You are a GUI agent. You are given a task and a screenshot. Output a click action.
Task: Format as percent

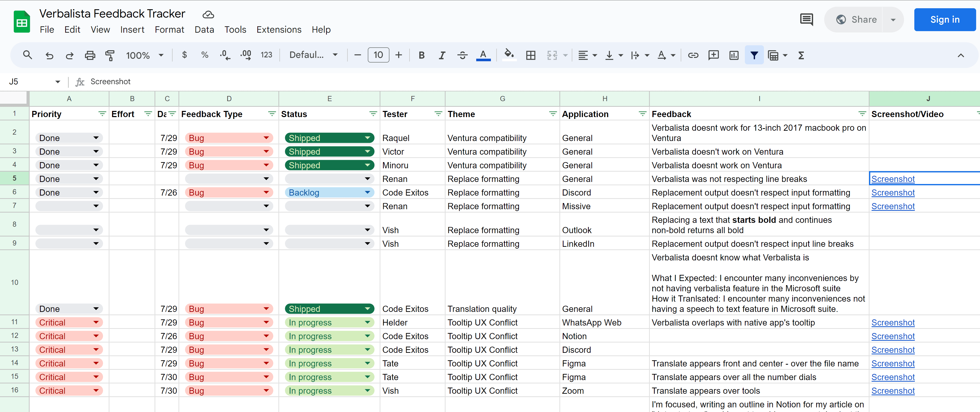tap(205, 55)
